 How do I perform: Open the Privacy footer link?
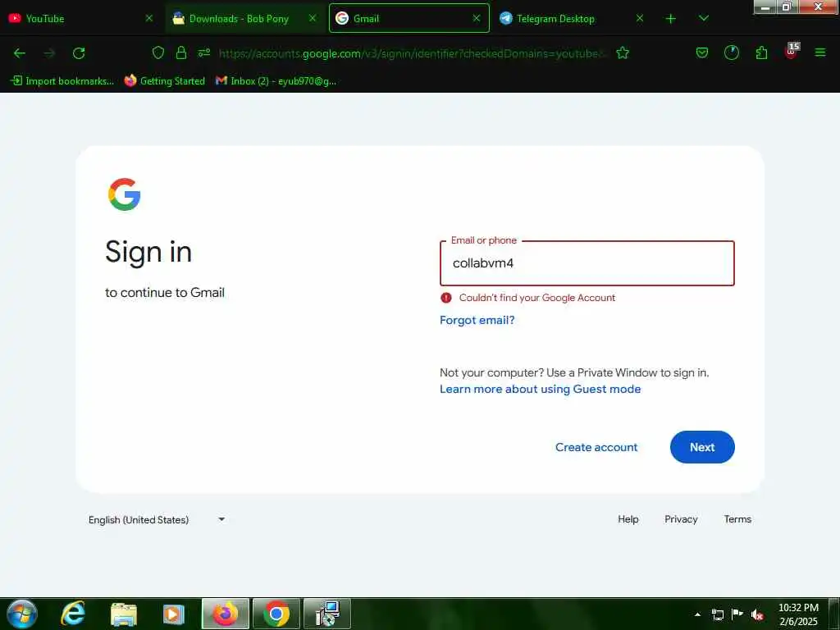pos(681,519)
